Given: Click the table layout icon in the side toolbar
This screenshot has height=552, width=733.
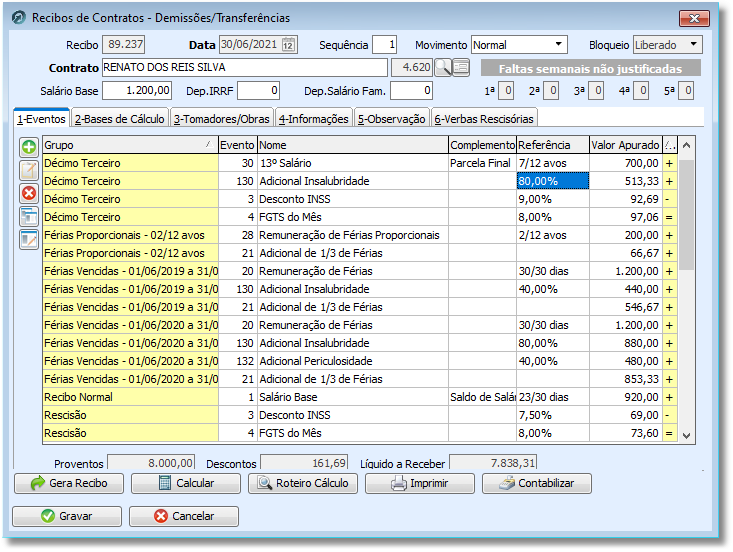Looking at the screenshot, I should [29, 216].
